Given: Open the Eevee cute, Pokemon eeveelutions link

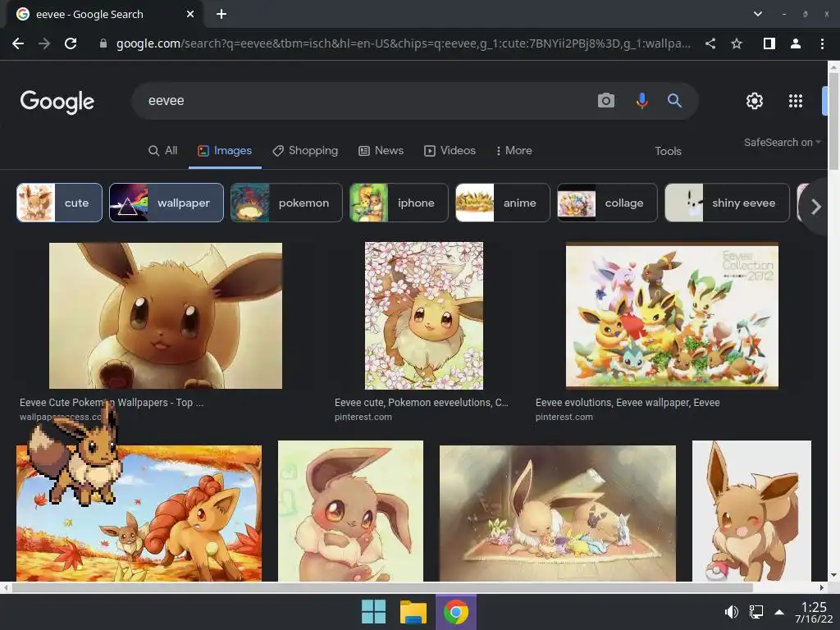Looking at the screenshot, I should (421, 402).
